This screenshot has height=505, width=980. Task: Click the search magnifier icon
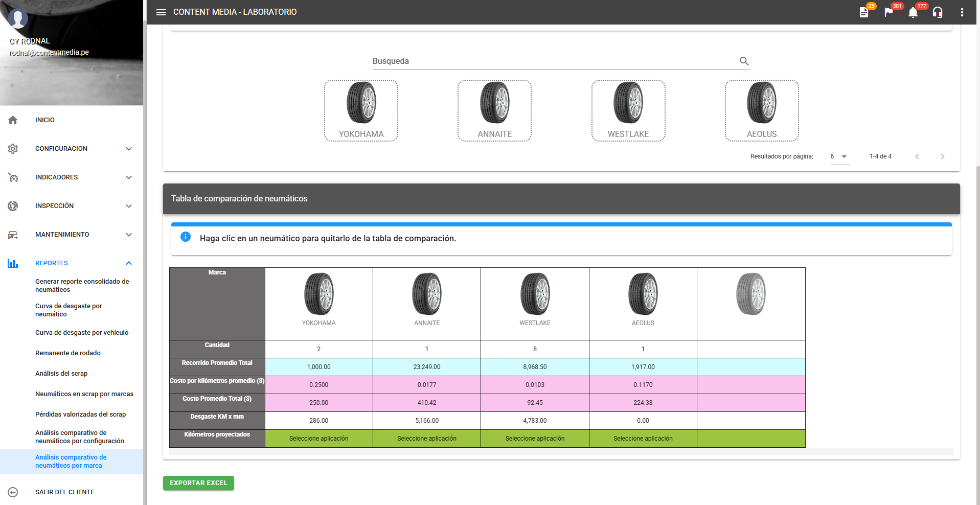744,61
